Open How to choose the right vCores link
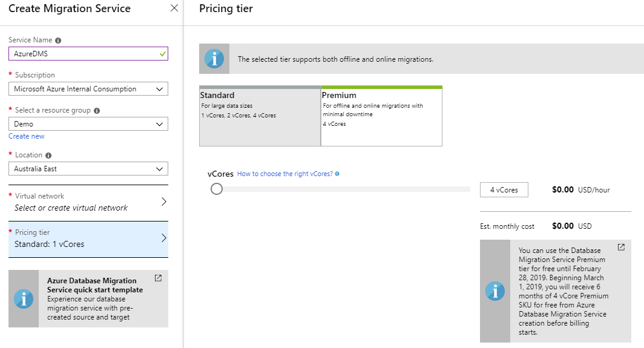The height and width of the screenshot is (348, 644). pyautogui.click(x=284, y=174)
